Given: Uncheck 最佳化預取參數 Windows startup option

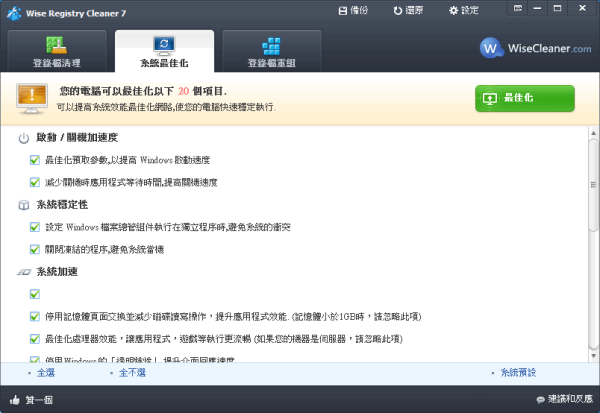Looking at the screenshot, I should point(35,160).
